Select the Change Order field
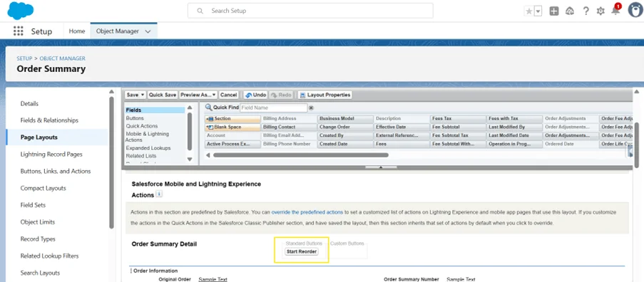 tap(345, 127)
